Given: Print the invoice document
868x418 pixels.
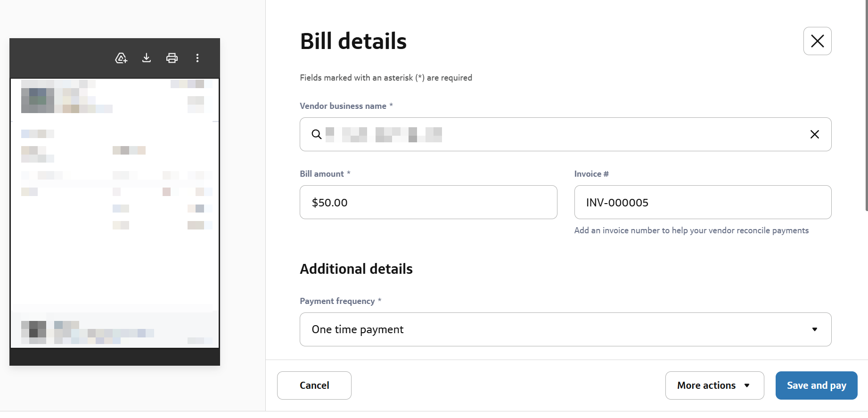Looking at the screenshot, I should tap(172, 58).
